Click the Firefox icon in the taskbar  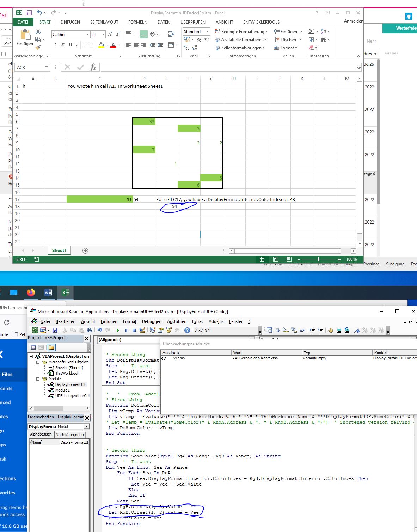click(x=31, y=292)
